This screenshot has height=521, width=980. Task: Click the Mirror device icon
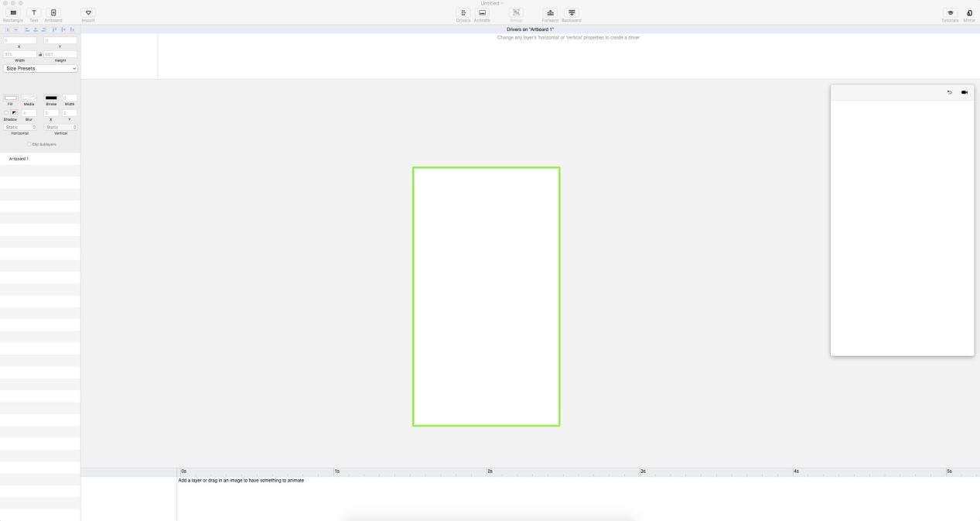[x=969, y=13]
